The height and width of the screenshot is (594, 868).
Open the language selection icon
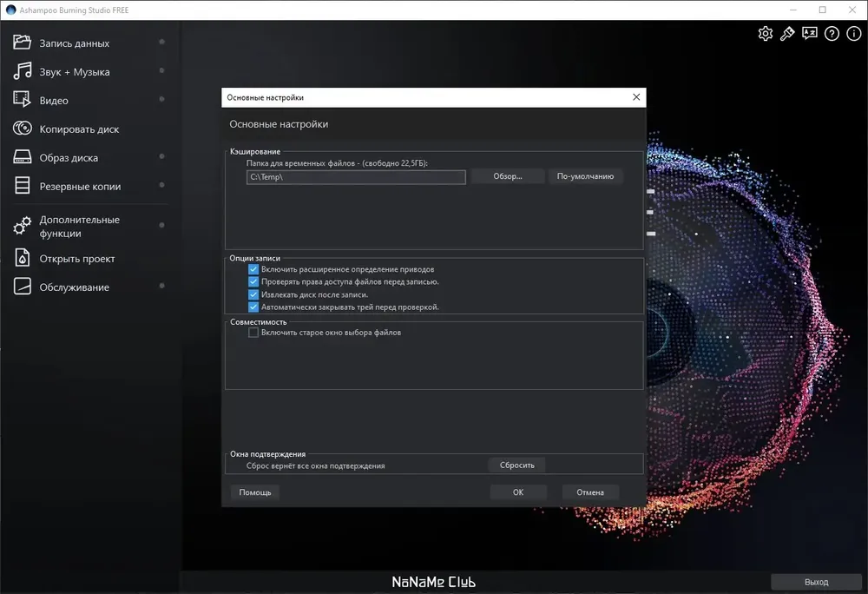click(x=809, y=34)
